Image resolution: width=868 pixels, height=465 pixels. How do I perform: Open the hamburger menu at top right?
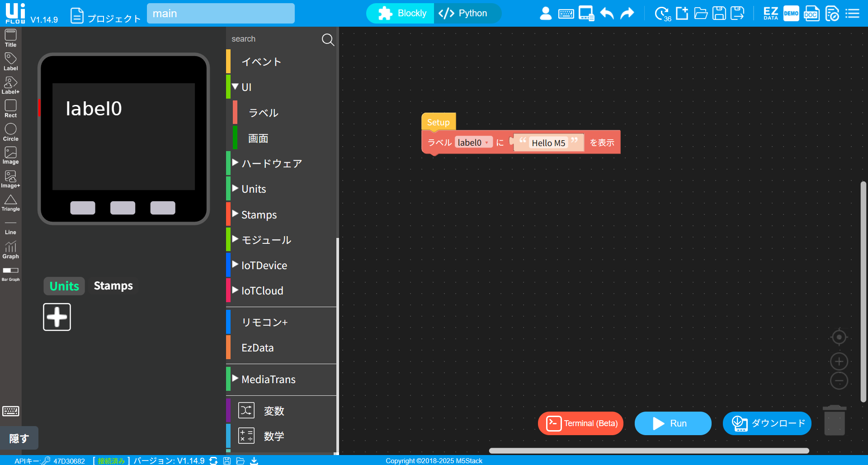(852, 14)
